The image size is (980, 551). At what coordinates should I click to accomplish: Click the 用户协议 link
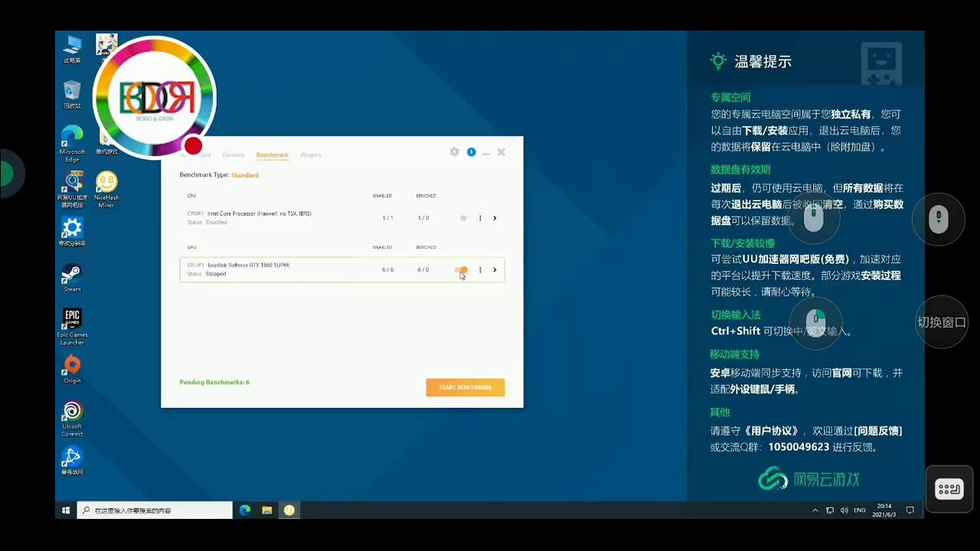[x=771, y=431]
